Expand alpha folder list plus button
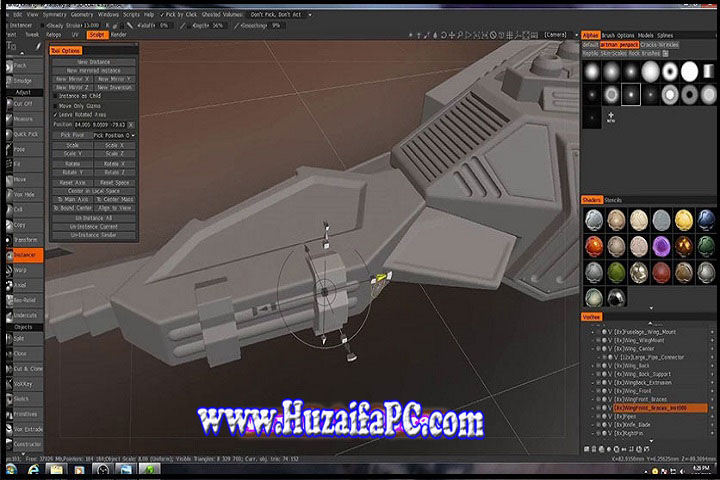720x480 pixels. click(x=665, y=54)
